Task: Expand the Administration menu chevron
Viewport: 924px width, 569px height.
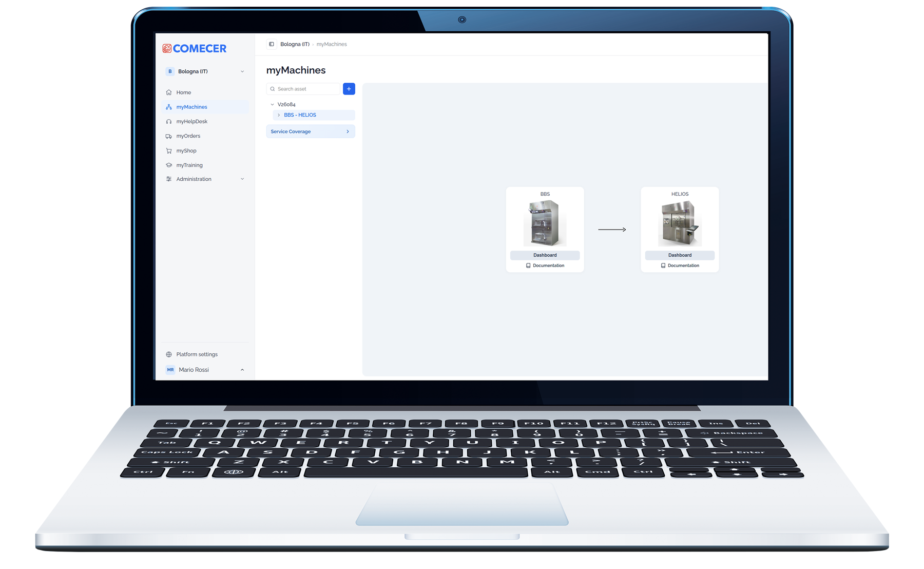Action: coord(242,179)
